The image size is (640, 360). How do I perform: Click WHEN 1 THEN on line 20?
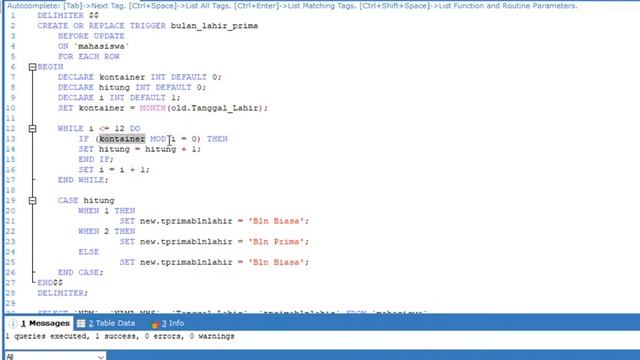(107, 211)
